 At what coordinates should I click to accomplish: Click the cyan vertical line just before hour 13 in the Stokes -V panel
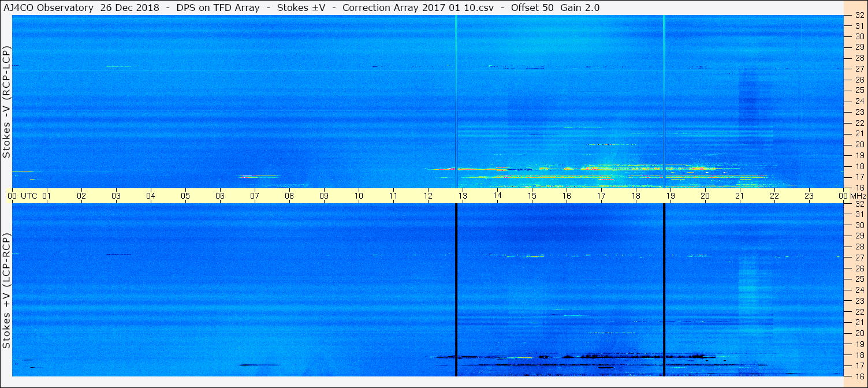[x=456, y=101]
